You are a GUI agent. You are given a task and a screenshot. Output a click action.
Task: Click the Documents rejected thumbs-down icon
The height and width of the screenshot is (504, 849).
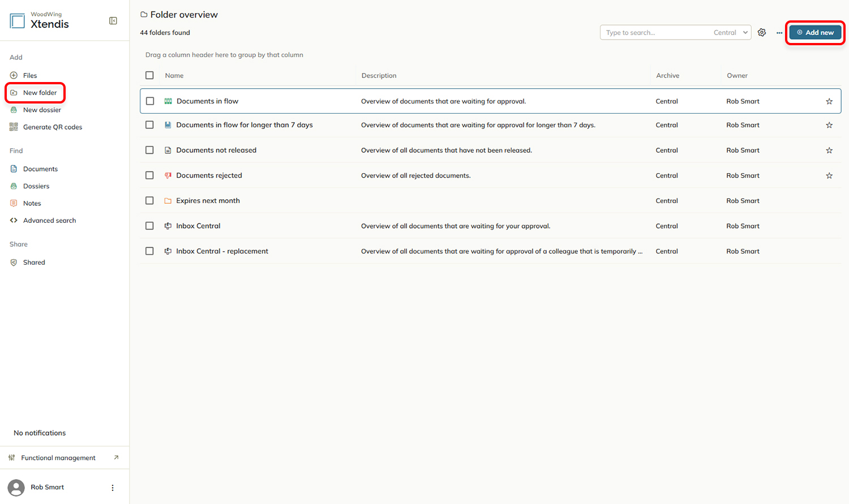pos(168,175)
